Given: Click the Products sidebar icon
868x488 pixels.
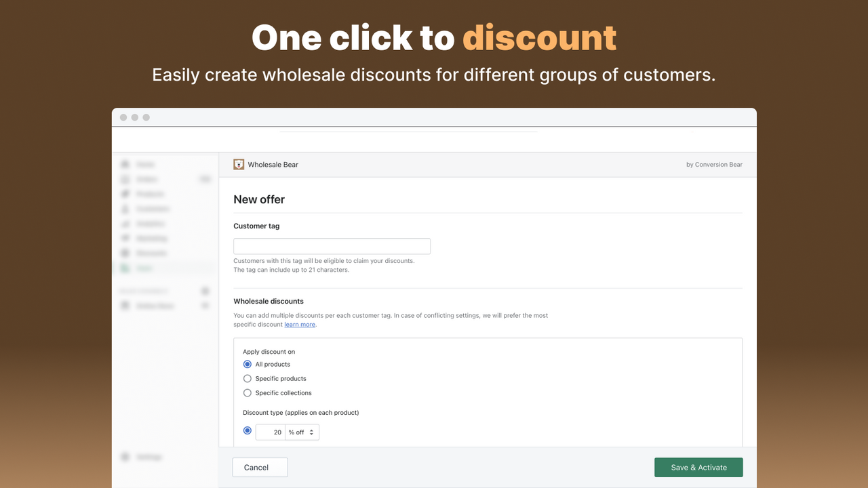Looking at the screenshot, I should tap(125, 194).
